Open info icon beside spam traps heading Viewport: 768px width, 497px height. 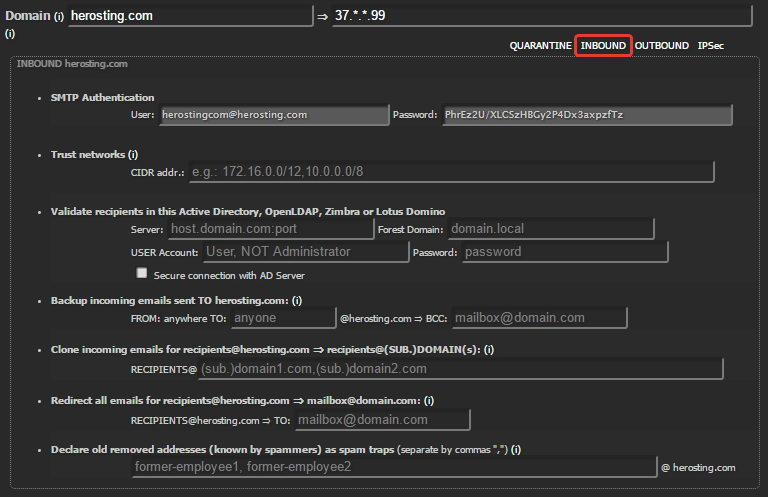[x=516, y=450]
